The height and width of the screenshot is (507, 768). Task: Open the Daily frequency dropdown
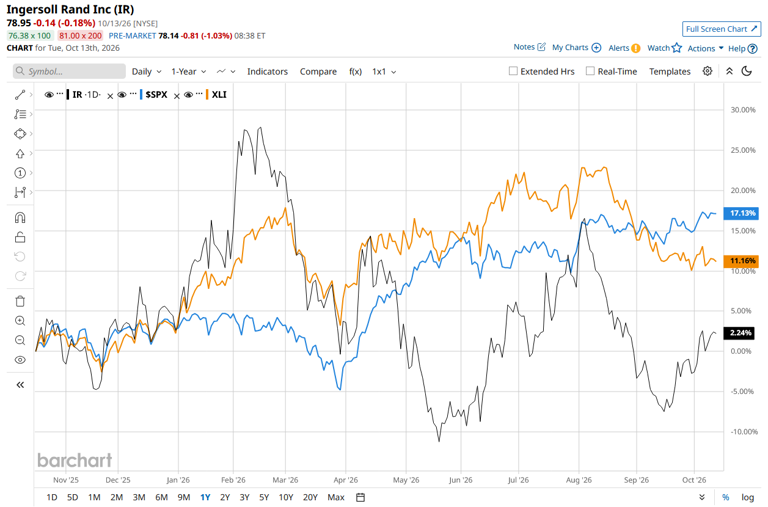coord(146,72)
